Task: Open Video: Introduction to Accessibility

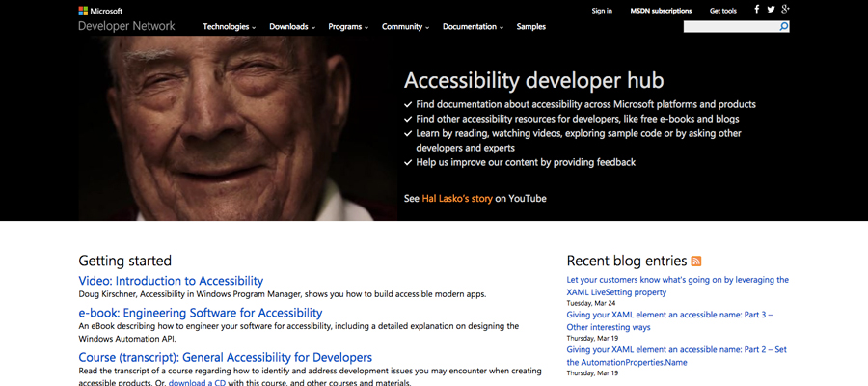Action: click(171, 281)
